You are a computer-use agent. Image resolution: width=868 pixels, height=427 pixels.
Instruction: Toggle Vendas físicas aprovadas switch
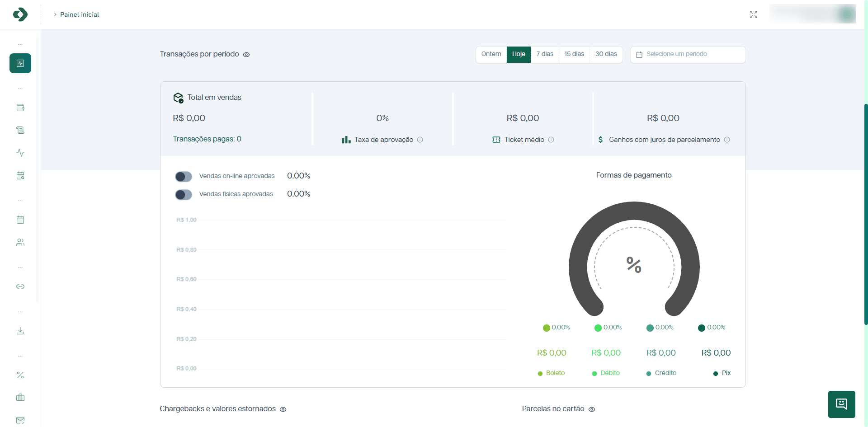click(x=184, y=194)
